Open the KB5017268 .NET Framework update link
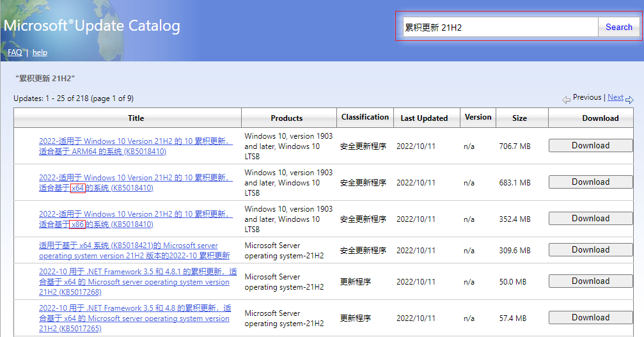Screen dimensions: 644x337 point(137,281)
